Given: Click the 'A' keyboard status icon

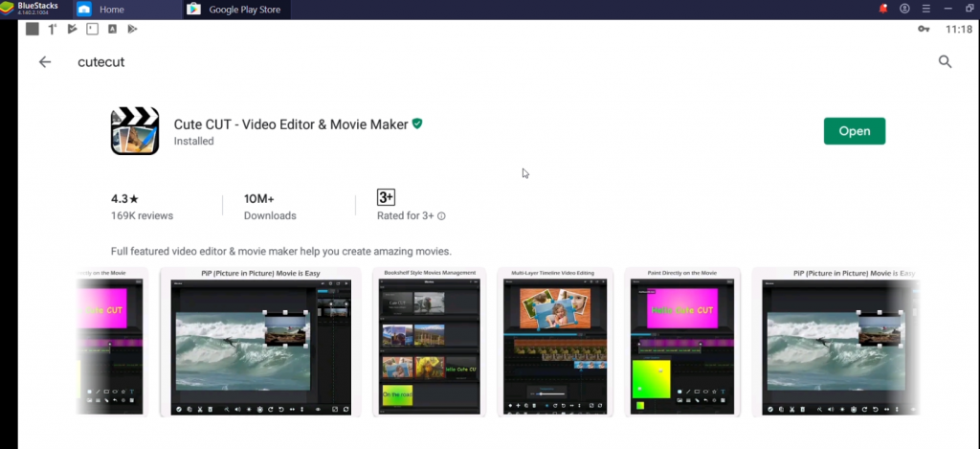Looking at the screenshot, I should click(x=112, y=29).
